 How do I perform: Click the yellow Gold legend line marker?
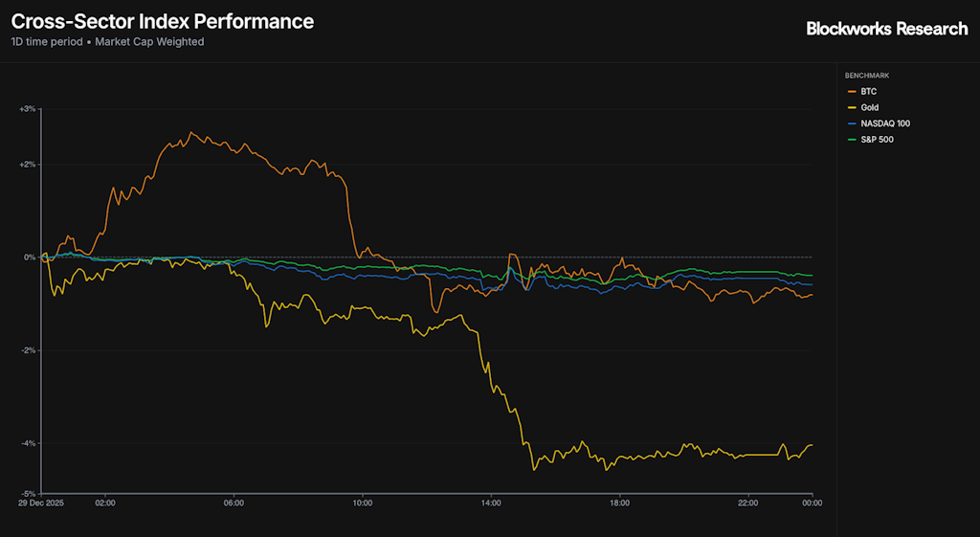851,108
